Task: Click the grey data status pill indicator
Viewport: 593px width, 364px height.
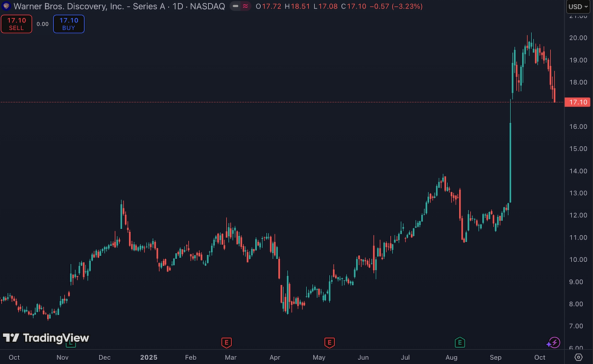Action: pyautogui.click(x=235, y=6)
